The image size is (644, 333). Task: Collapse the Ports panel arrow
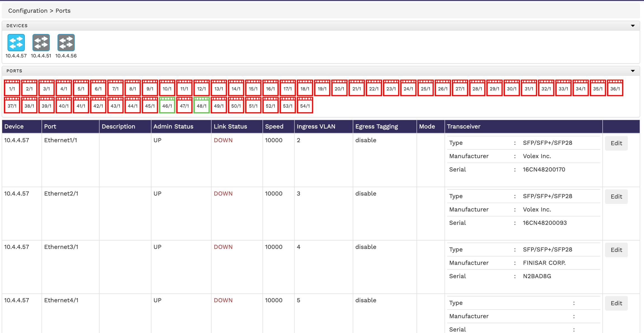[x=633, y=71]
